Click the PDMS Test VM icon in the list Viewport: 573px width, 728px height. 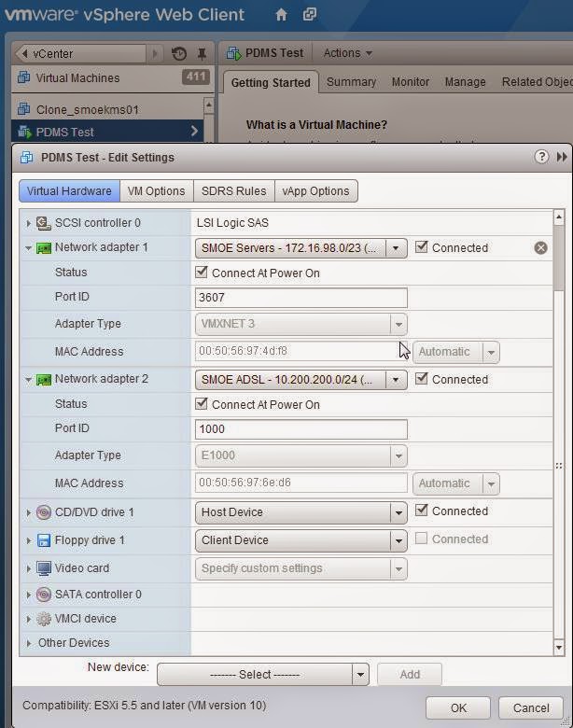[x=24, y=132]
